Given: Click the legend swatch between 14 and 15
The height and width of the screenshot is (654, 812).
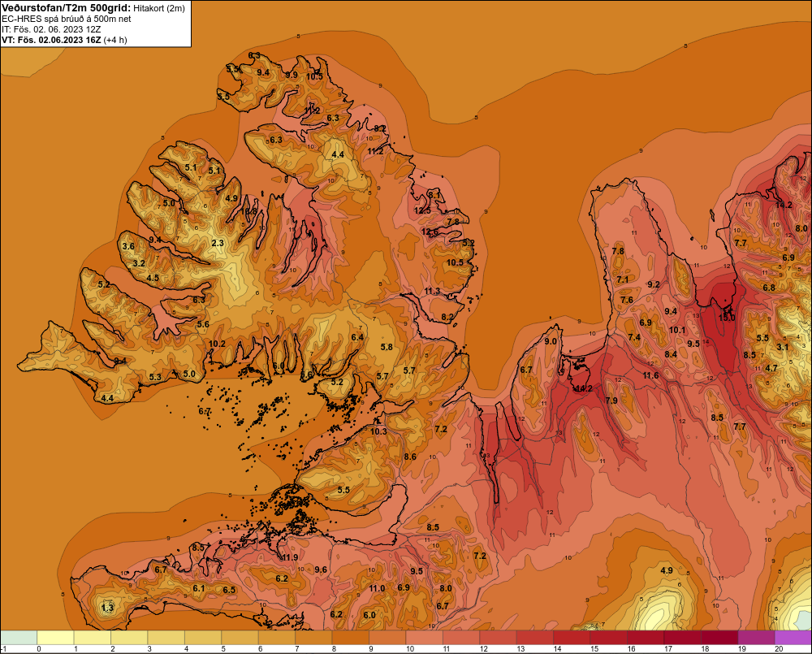Looking at the screenshot, I should tap(572, 638).
